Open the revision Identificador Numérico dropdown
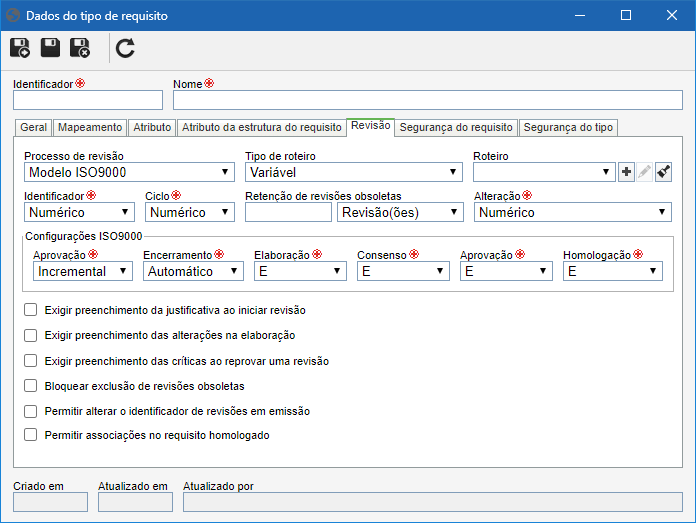Viewport: 696px width, 523px height. coord(79,212)
